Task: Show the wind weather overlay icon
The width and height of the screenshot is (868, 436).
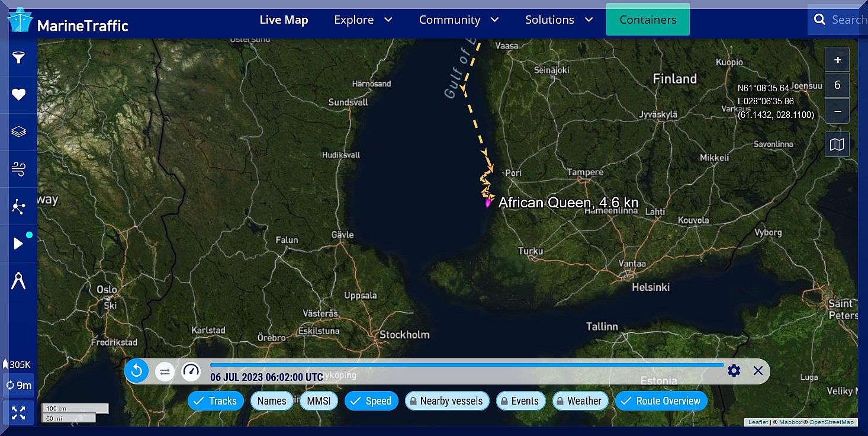Action: (19, 169)
